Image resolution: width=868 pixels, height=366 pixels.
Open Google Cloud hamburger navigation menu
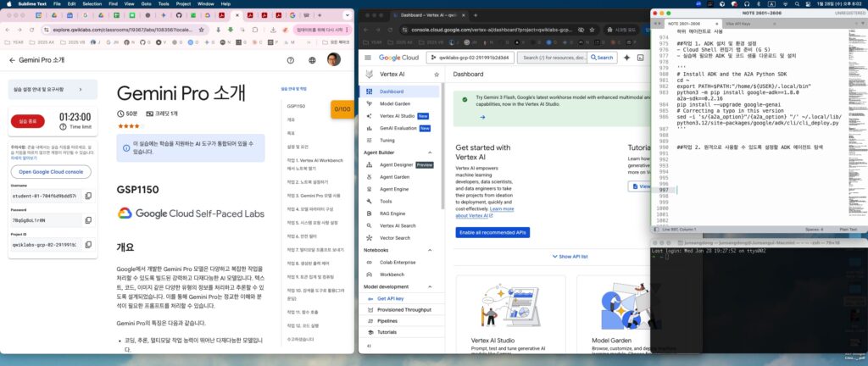(366, 58)
